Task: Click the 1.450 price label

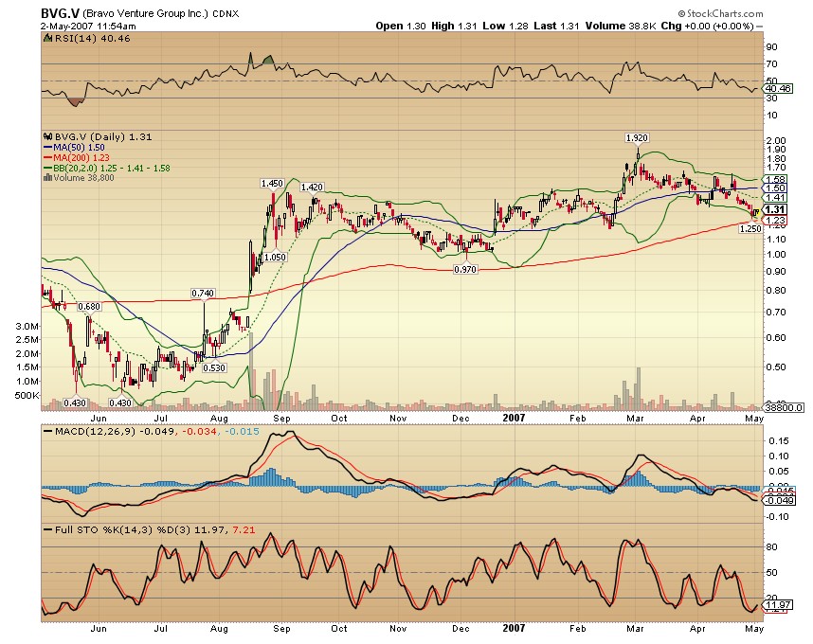Action: click(272, 184)
